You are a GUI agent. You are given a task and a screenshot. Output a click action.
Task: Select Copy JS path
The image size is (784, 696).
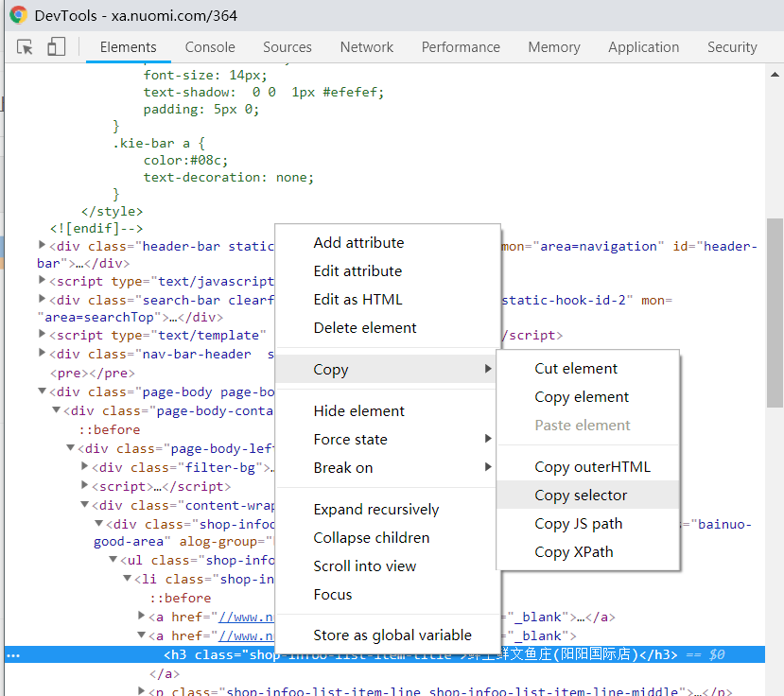(588, 524)
